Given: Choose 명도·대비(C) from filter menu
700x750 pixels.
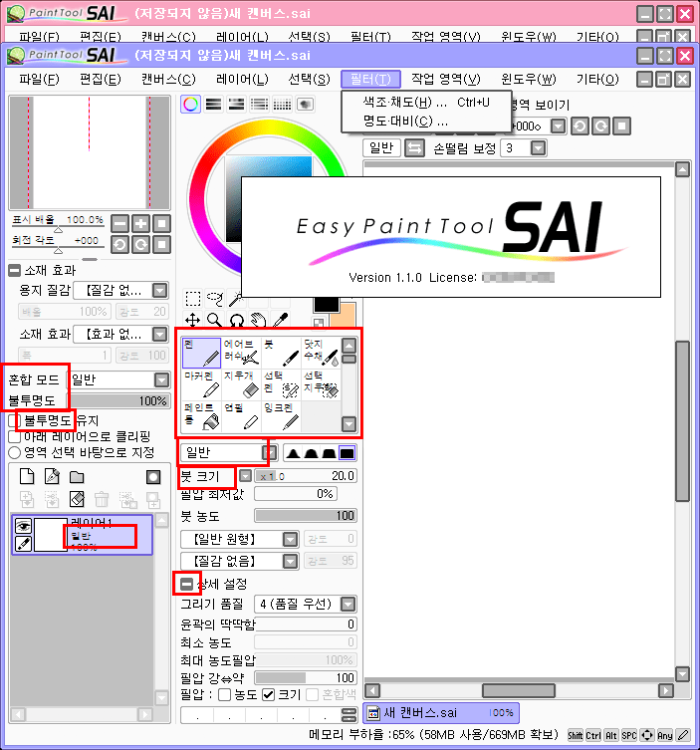Looking at the screenshot, I should pos(426,121).
